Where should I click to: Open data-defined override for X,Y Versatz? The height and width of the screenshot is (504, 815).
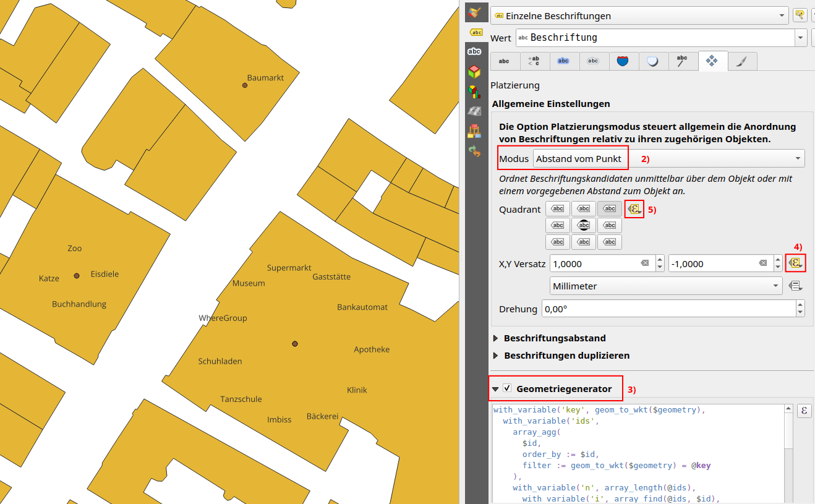pos(795,263)
